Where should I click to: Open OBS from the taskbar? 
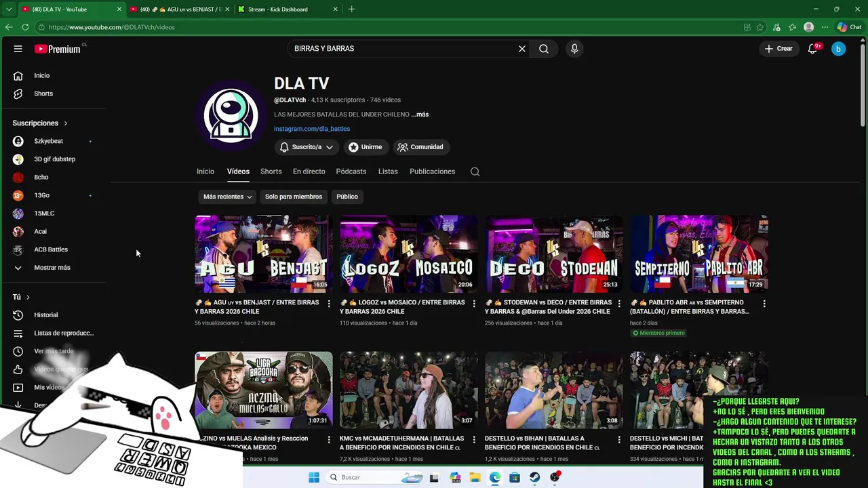(555, 477)
